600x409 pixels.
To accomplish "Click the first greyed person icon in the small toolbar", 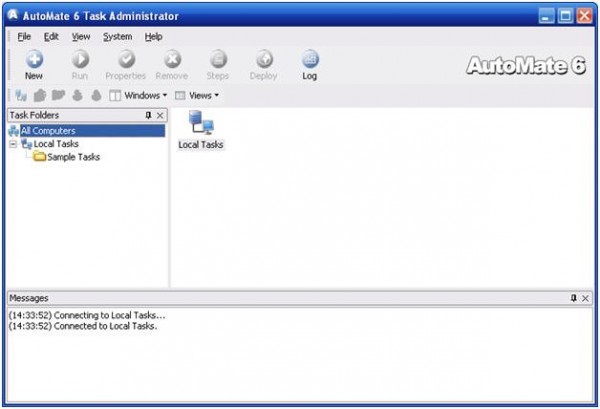I will click(77, 95).
